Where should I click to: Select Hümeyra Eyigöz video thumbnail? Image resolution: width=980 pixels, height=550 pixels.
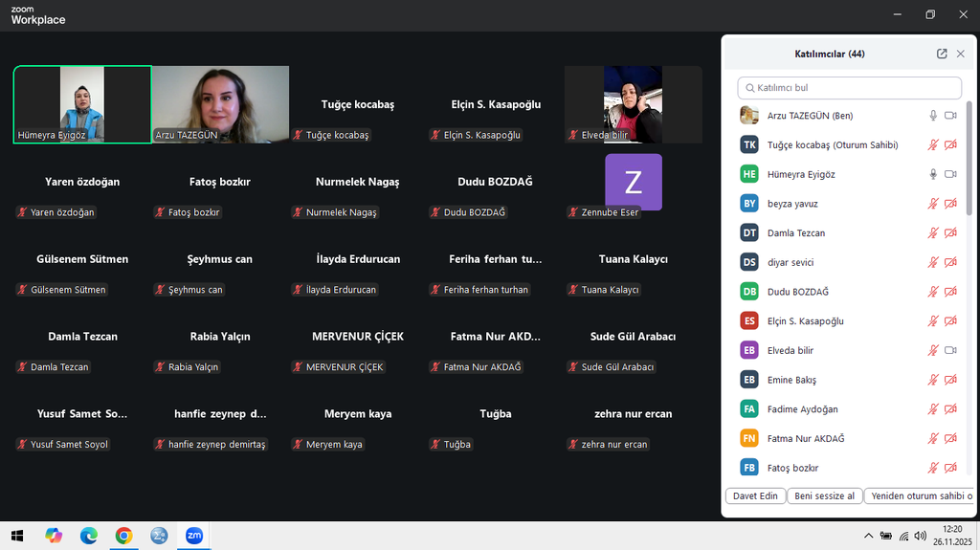click(x=82, y=103)
